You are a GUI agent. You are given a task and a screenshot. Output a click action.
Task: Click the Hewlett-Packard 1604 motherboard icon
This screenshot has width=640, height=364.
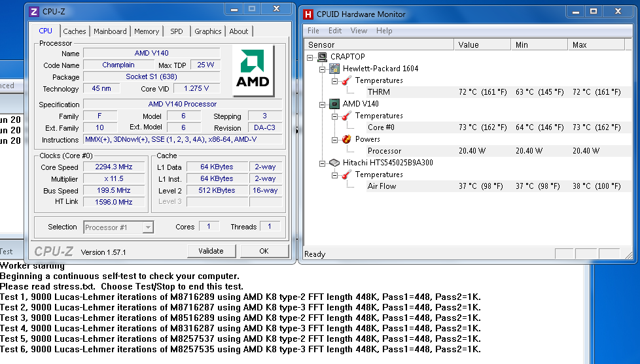click(x=334, y=69)
